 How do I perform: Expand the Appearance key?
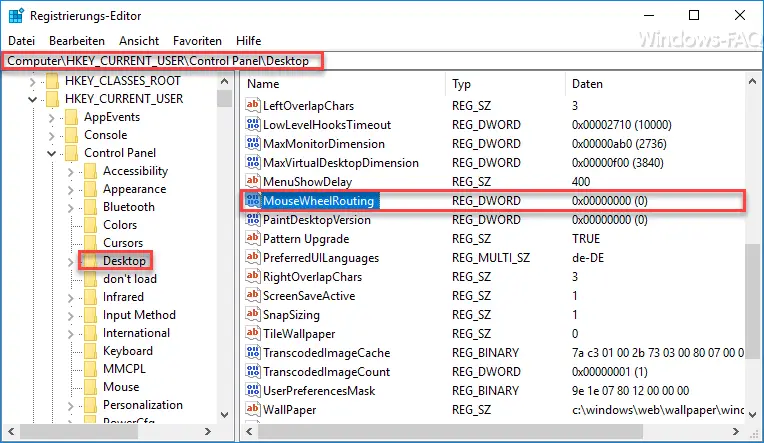71,190
